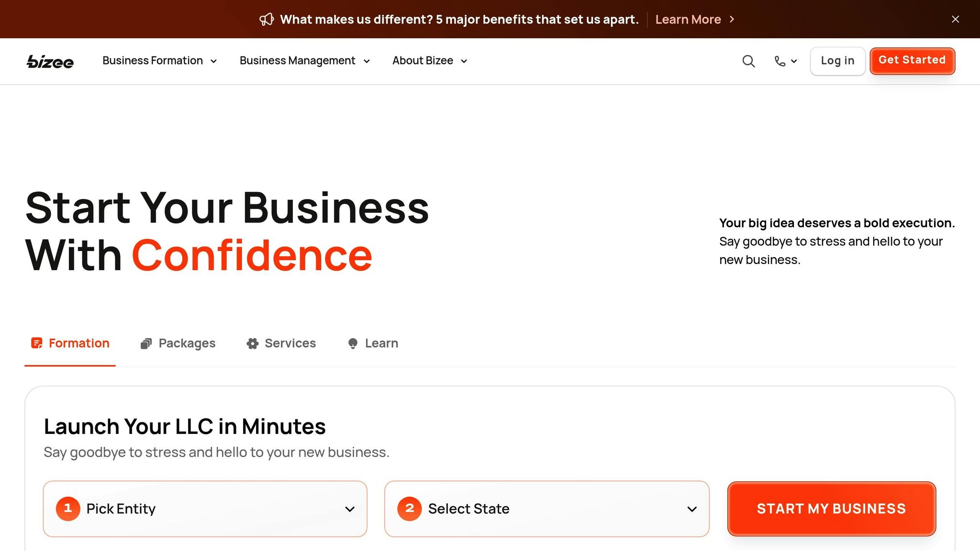Click the phone contact icon
The height and width of the screenshot is (551, 980).
780,61
